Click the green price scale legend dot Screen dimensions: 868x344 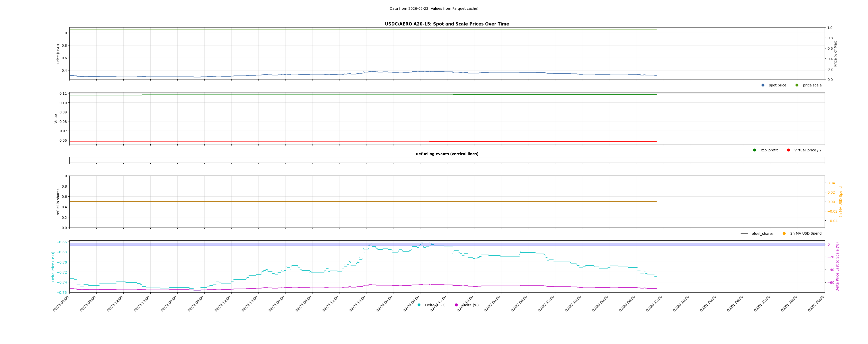click(x=797, y=85)
